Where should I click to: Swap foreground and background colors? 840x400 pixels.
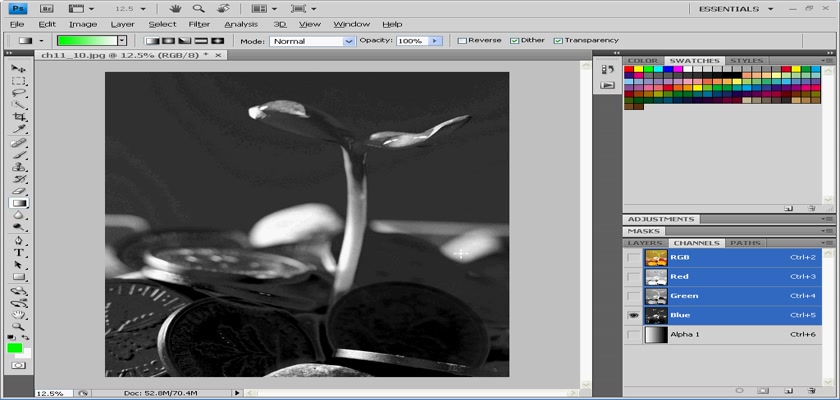tap(25, 337)
